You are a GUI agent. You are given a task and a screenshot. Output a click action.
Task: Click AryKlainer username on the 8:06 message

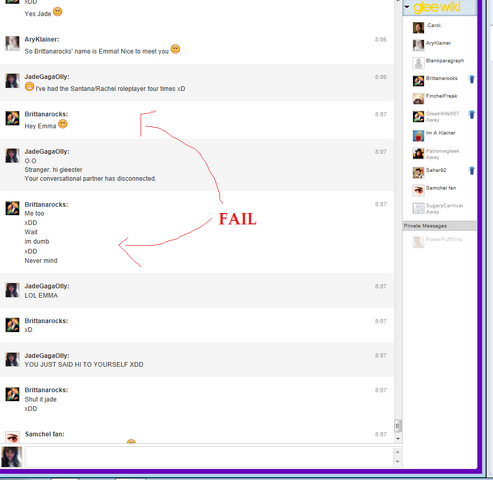42,39
